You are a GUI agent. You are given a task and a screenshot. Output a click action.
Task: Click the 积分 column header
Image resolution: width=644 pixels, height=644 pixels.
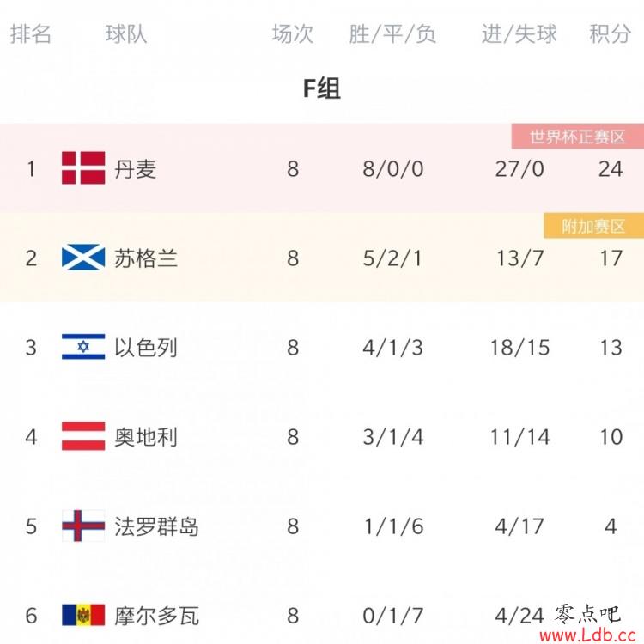[610, 33]
